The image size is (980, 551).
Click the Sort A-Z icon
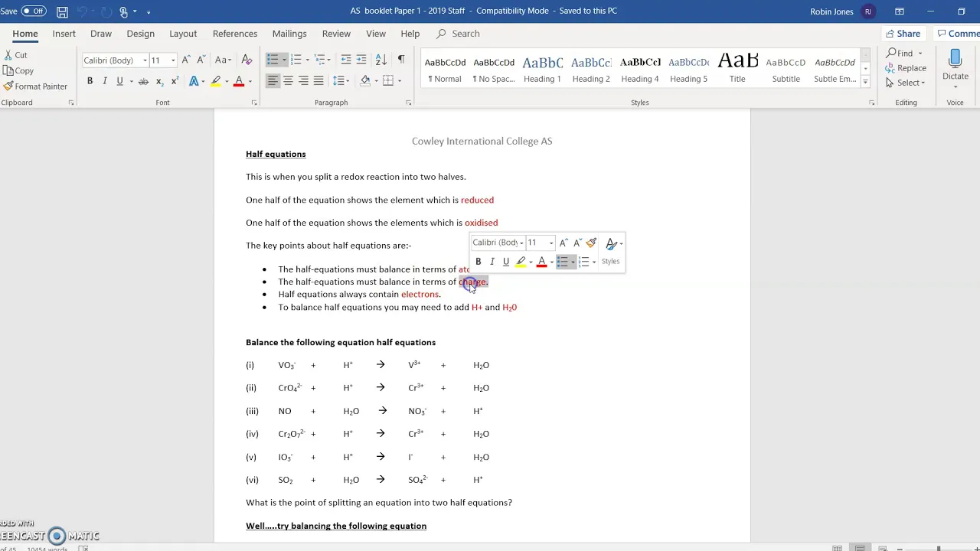pos(381,60)
